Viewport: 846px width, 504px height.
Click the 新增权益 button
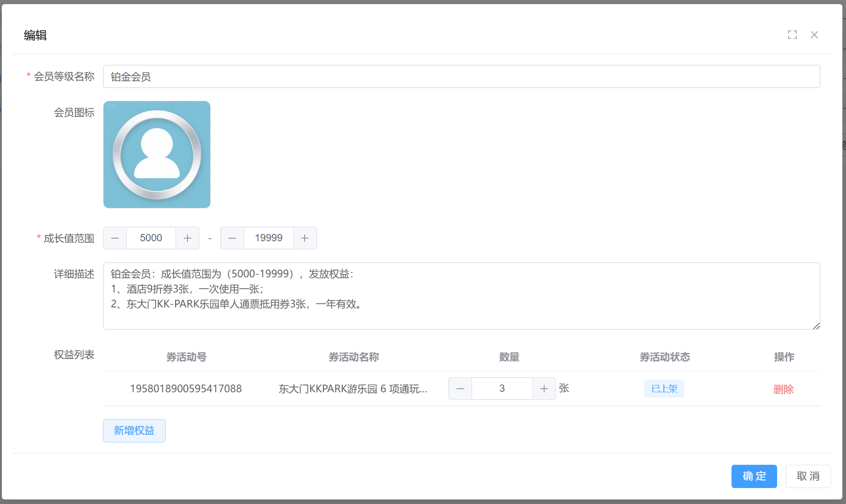134,431
